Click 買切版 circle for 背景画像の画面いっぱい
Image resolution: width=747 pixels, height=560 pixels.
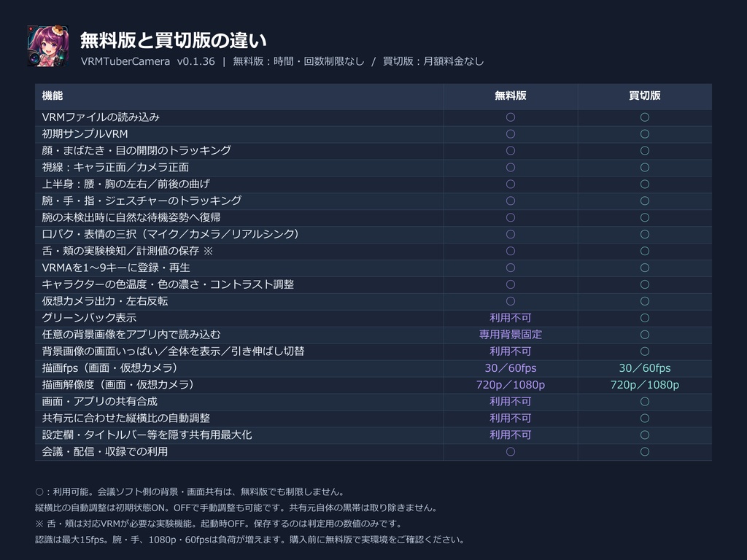coord(645,351)
